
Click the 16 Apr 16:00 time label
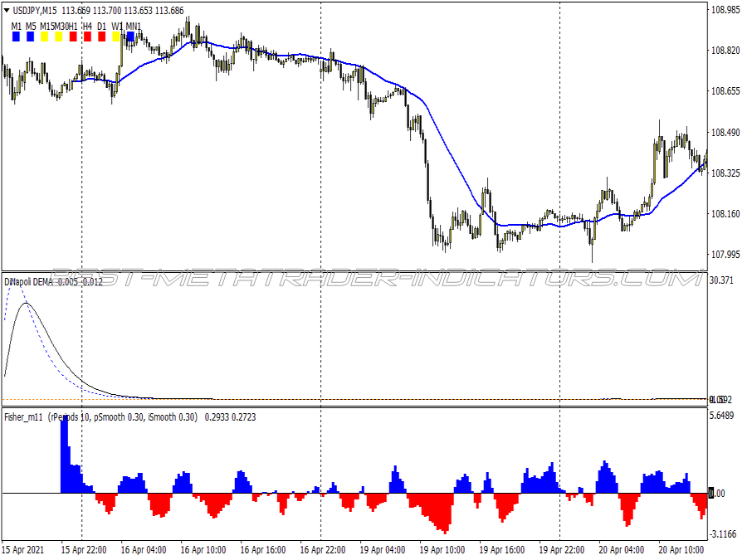pos(263,550)
